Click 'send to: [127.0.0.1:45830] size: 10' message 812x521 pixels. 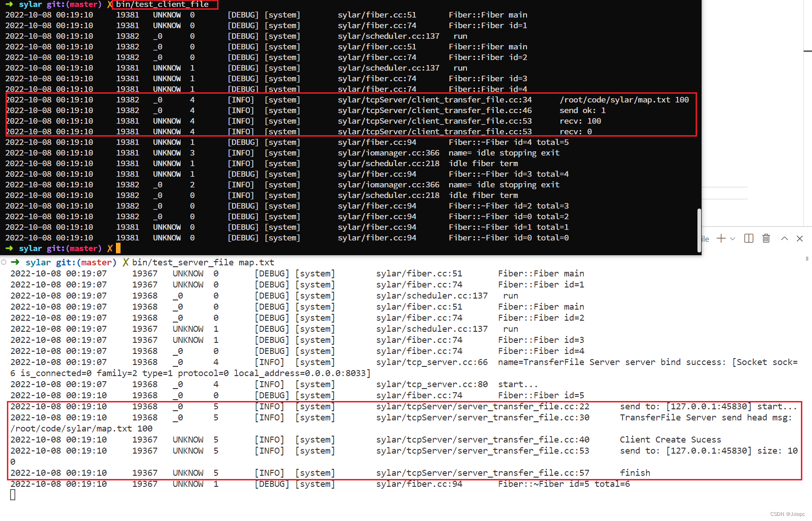point(709,451)
